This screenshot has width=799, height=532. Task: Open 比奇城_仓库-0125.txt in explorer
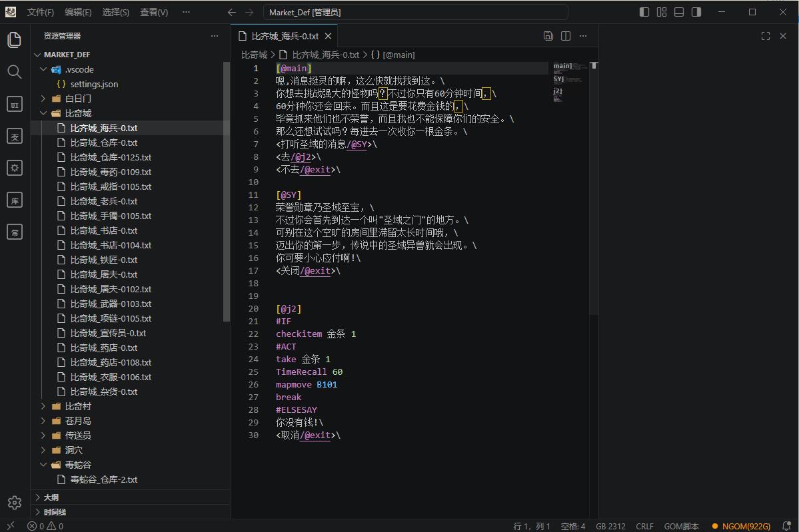[111, 157]
